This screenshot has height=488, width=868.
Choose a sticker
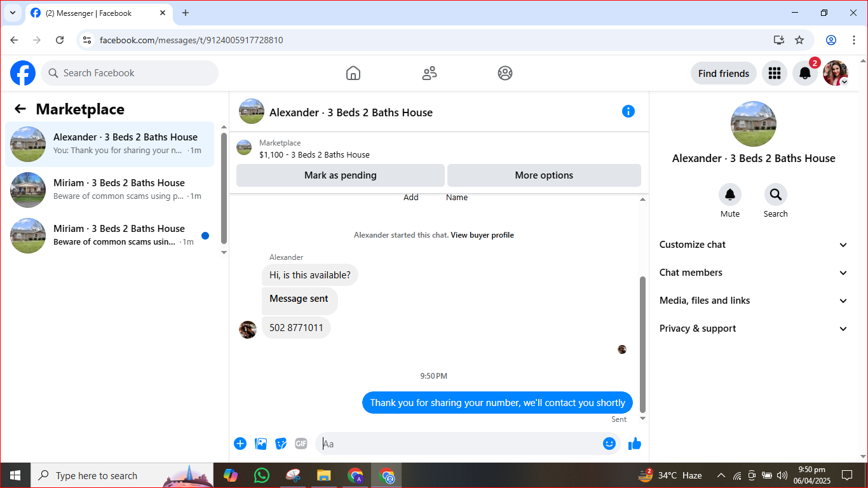pyautogui.click(x=281, y=444)
